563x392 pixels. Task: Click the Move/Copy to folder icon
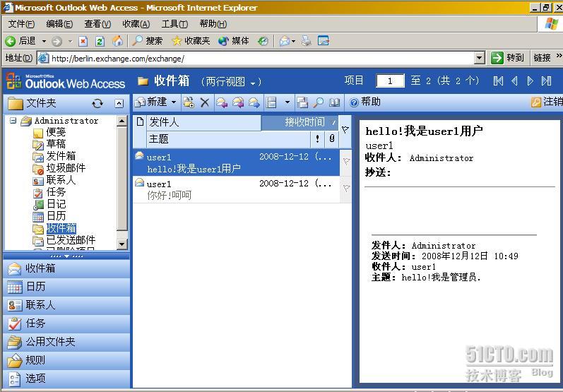(x=189, y=102)
